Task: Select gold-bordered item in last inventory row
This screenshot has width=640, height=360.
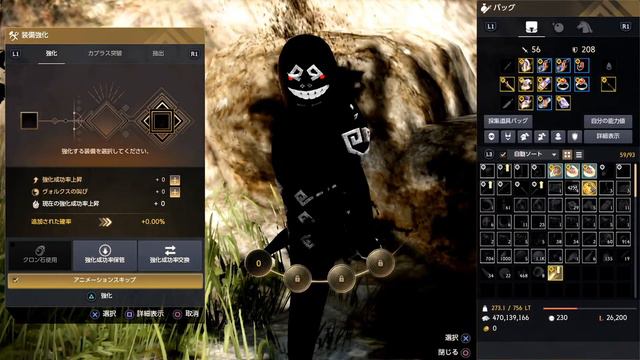Action: click(555, 273)
